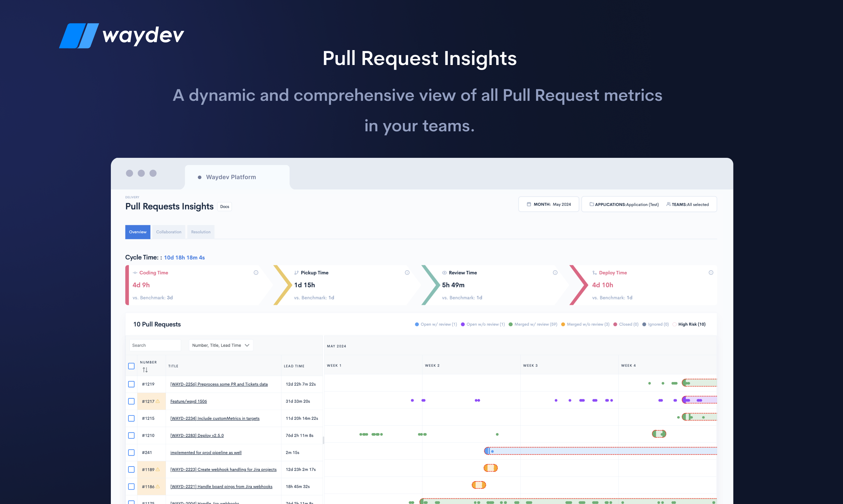The height and width of the screenshot is (504, 843).
Task: Click the purple timeline bar for PR #1217
Action: tap(700, 400)
